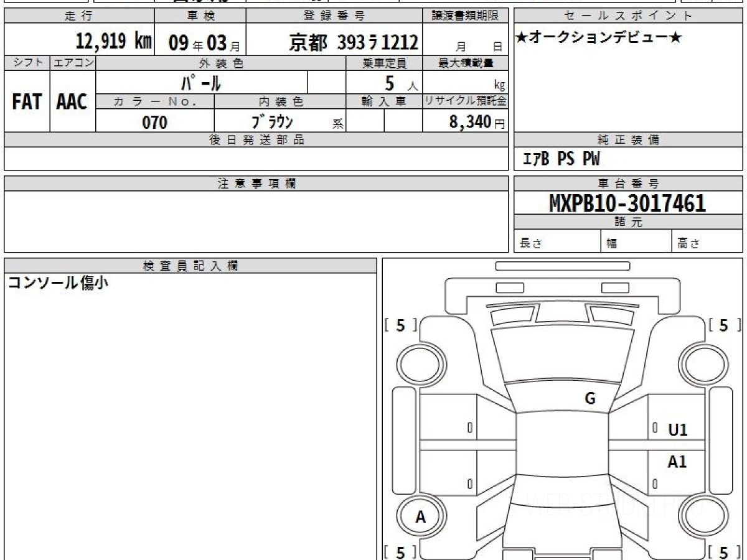
Task: Select the color number 070
Action: coord(155,123)
